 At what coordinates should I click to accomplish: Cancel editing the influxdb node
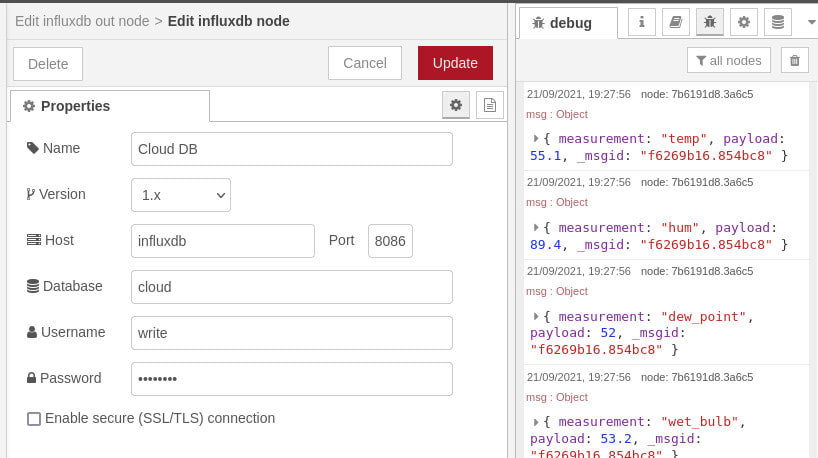(x=365, y=63)
